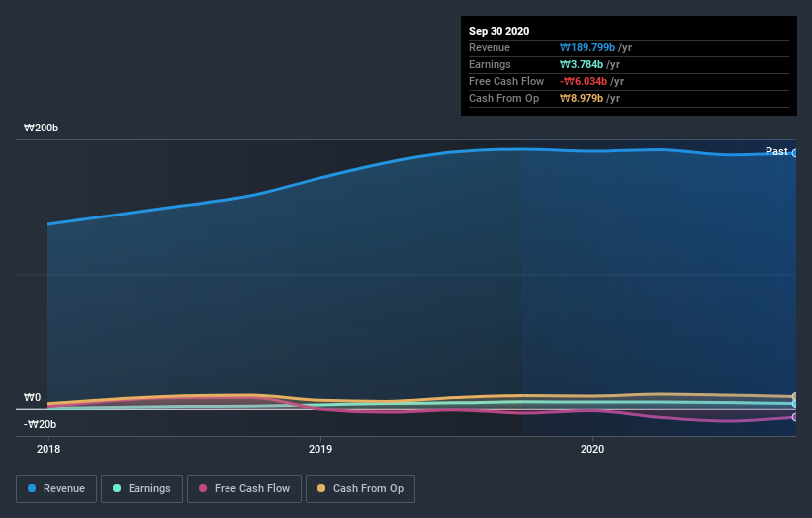Toggle the Earnings legend button
This screenshot has height=518, width=812.
(141, 489)
